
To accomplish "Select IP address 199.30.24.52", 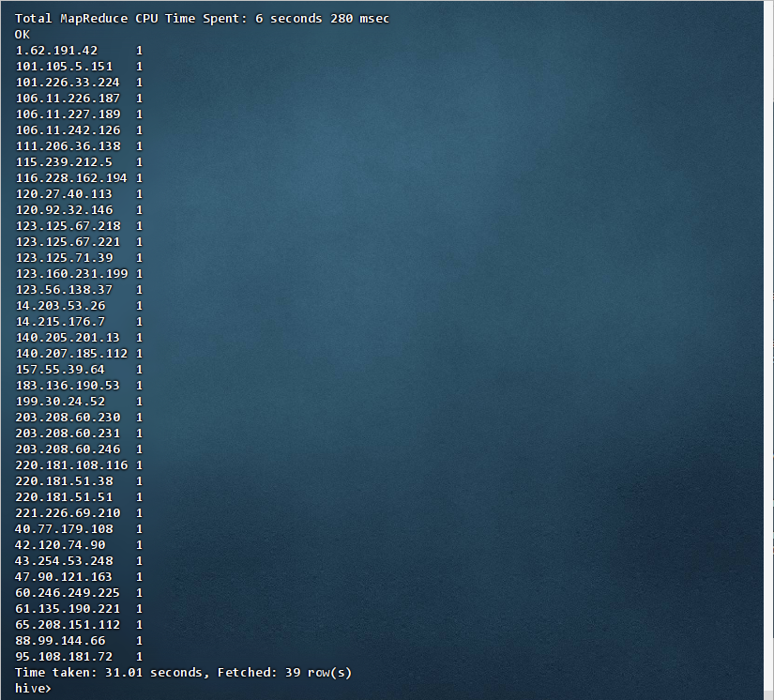I will pos(60,402).
